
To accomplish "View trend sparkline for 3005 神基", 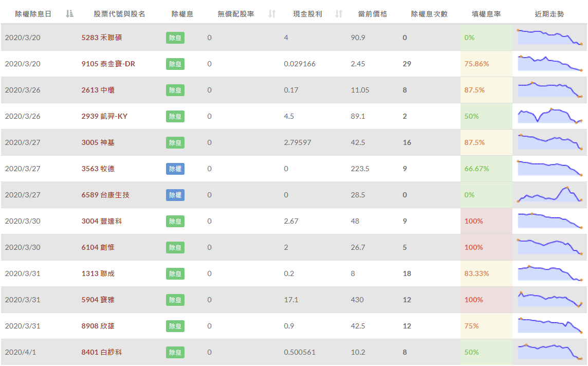I will pyautogui.click(x=550, y=142).
